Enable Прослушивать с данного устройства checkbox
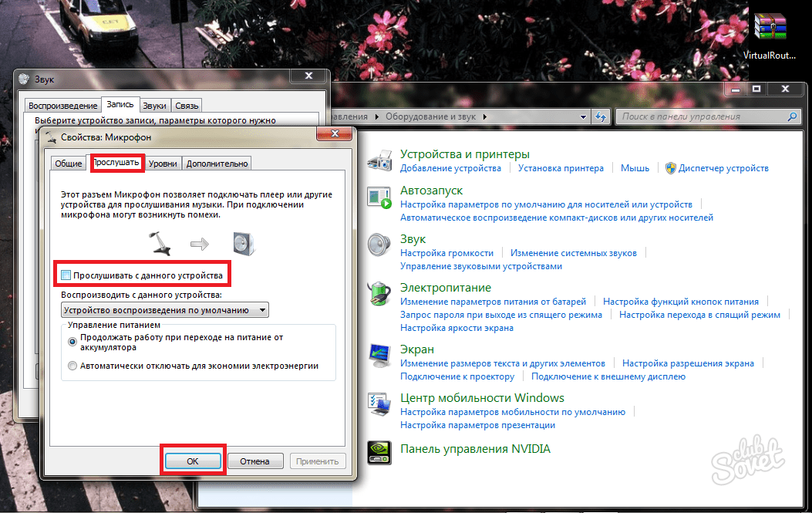The image size is (812, 513). pos(66,275)
